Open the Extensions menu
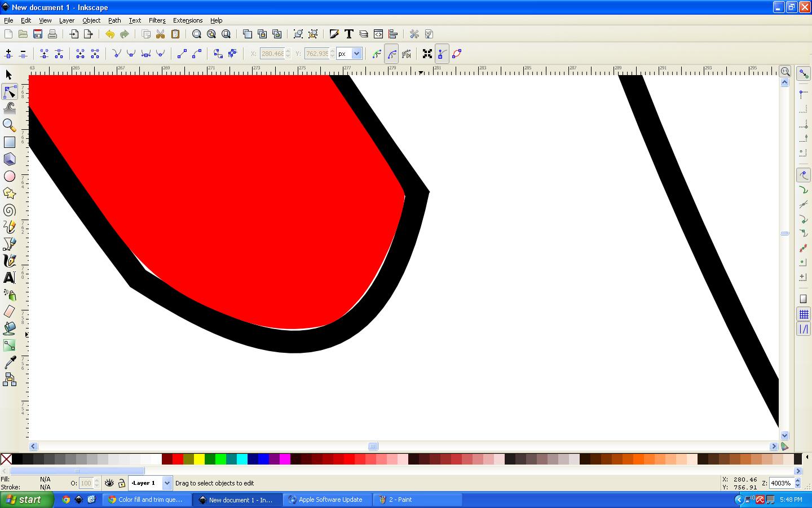The width and height of the screenshot is (812, 508). [187, 20]
